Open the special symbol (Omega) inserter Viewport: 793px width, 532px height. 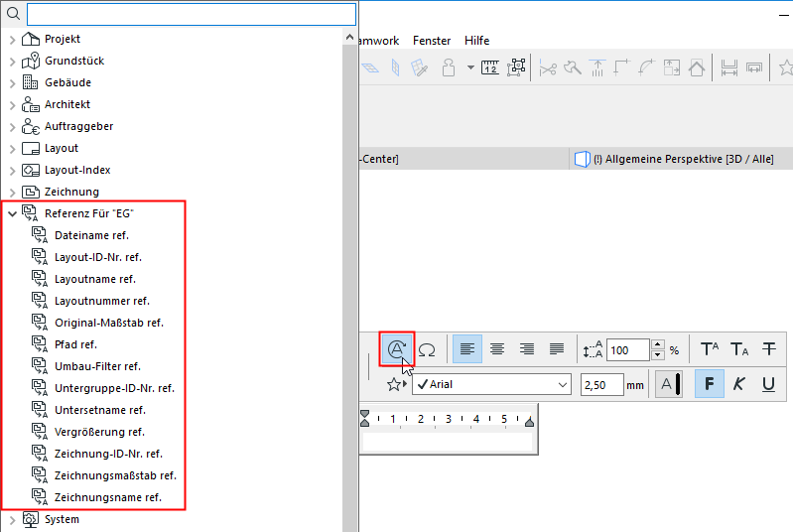(427, 349)
